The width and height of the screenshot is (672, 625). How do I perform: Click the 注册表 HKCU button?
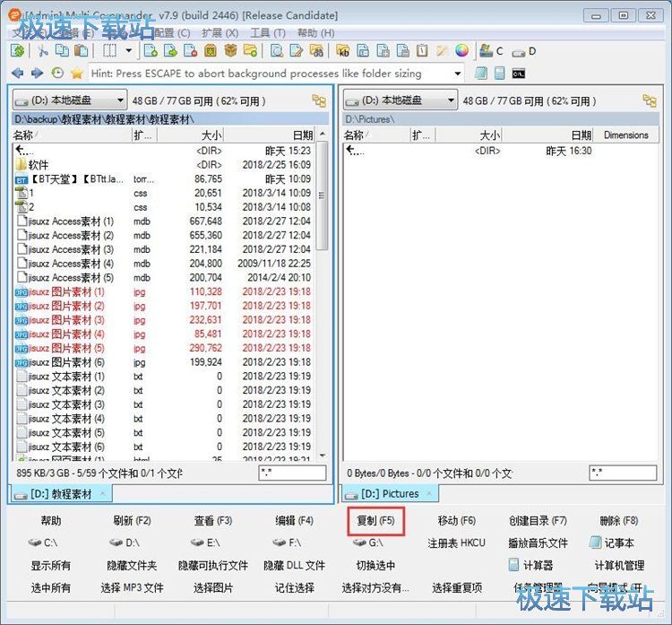click(457, 543)
